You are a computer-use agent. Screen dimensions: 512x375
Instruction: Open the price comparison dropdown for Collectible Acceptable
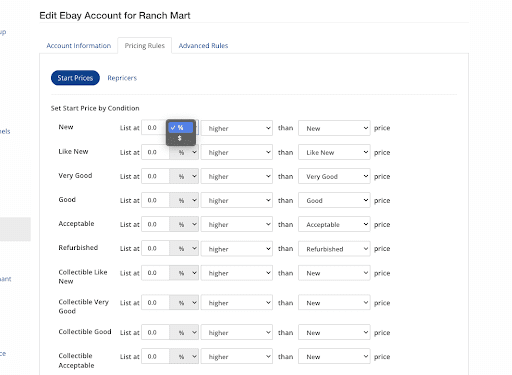[334, 356]
